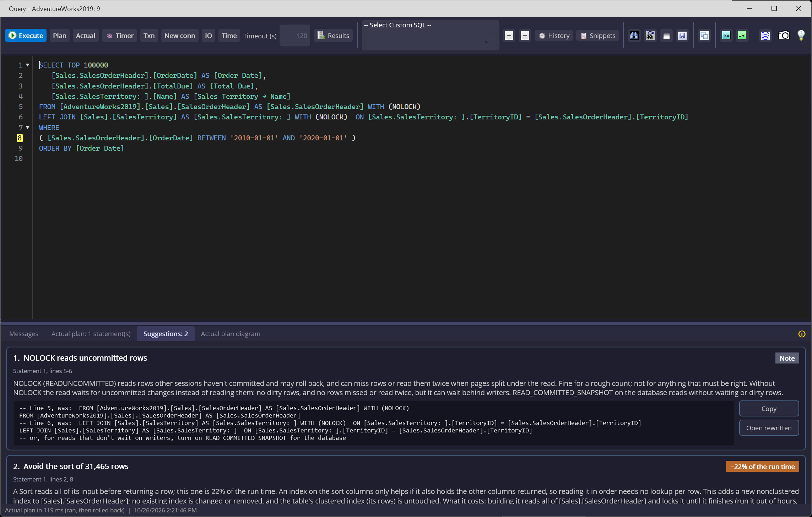Click the Execute button
812x517 pixels.
click(26, 36)
